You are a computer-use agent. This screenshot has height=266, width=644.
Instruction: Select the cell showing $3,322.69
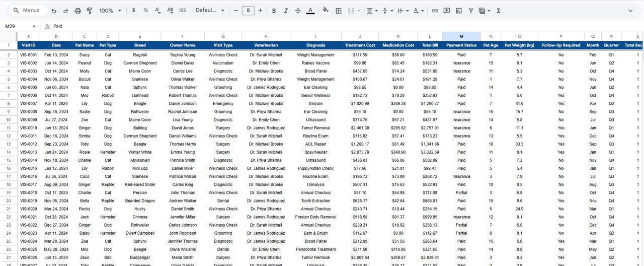tap(430, 152)
